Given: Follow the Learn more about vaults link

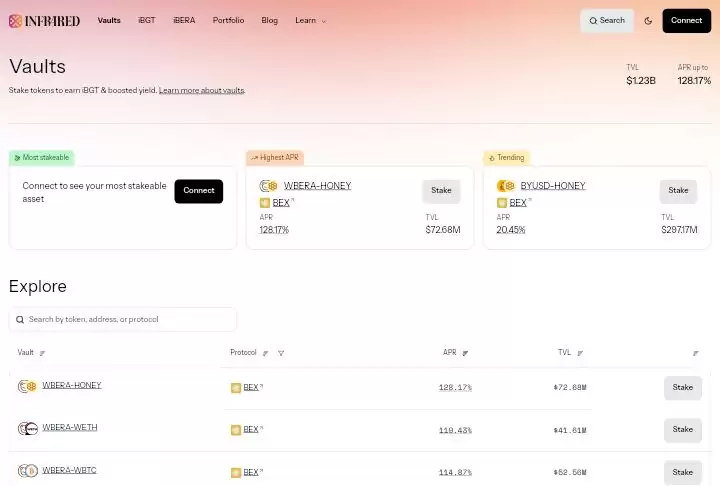Looking at the screenshot, I should click(202, 90).
